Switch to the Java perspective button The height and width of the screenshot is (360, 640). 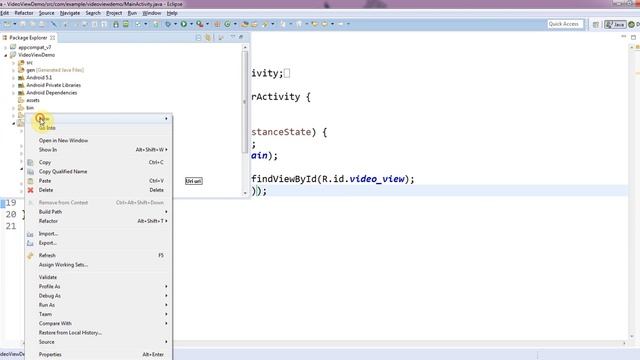(615, 24)
